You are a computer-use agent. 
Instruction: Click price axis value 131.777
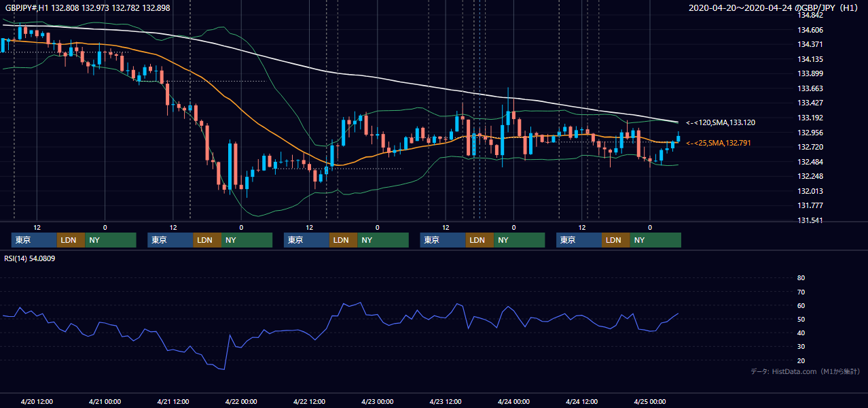tap(810, 206)
